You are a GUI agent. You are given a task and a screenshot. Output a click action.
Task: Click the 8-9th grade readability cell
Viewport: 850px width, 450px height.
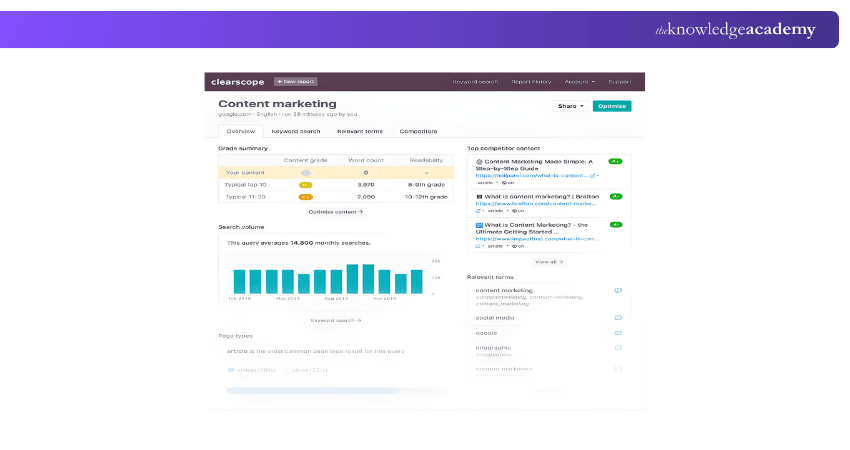tap(427, 185)
